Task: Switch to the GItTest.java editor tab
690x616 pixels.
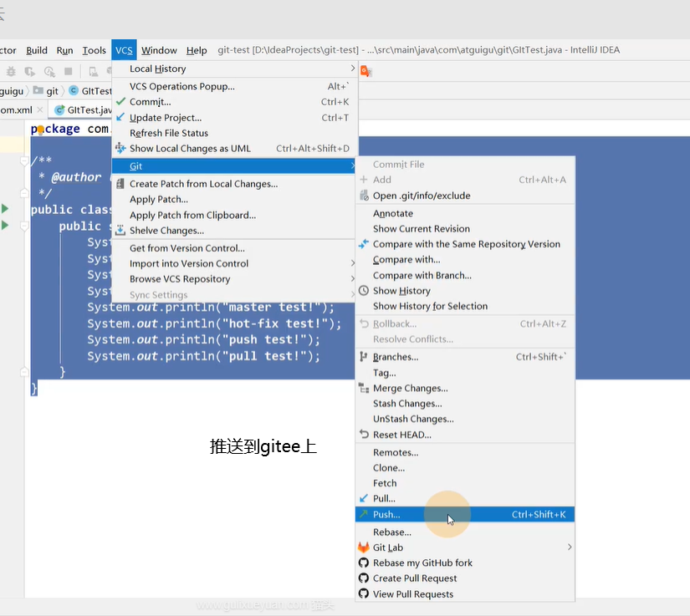Action: [82, 110]
